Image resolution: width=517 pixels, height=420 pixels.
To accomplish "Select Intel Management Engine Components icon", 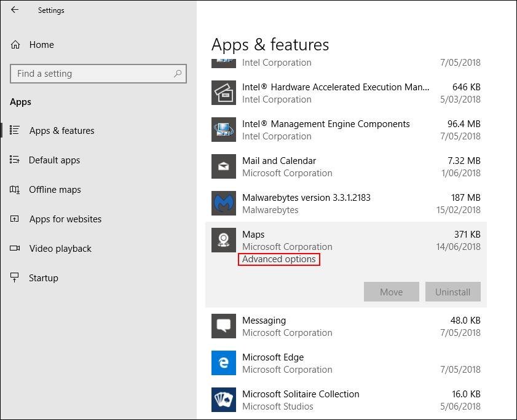I will click(x=224, y=130).
